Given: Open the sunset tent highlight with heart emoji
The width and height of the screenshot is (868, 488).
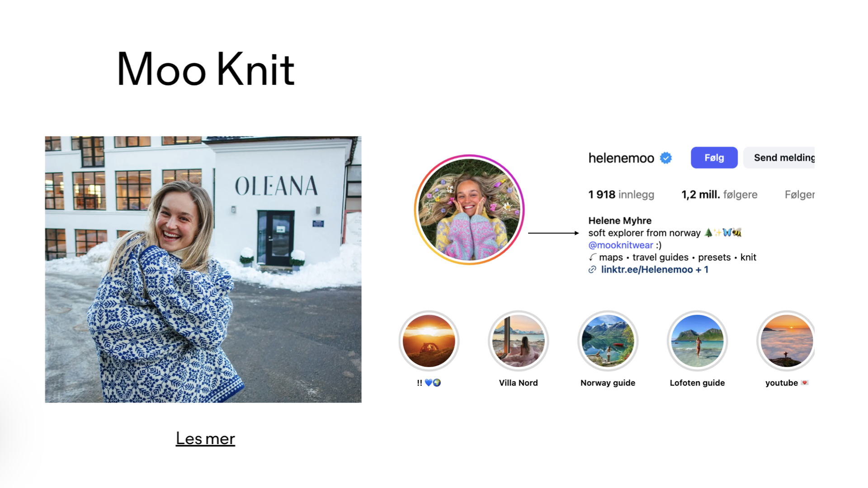Looking at the screenshot, I should [x=429, y=341].
